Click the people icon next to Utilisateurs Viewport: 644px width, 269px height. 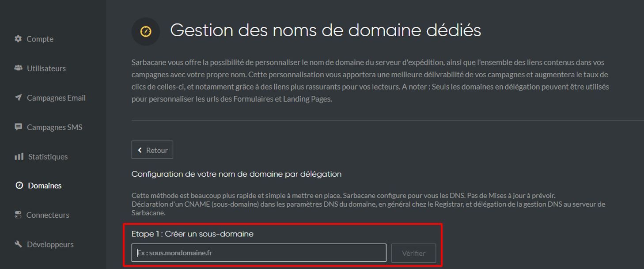point(18,68)
